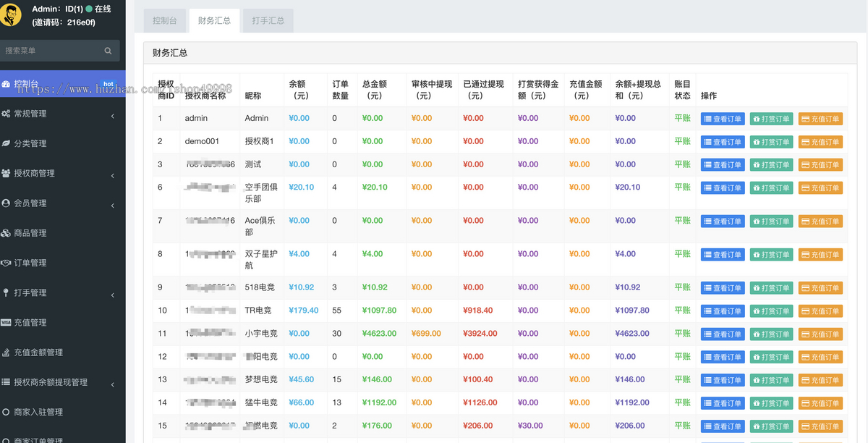This screenshot has width=868, height=443.
Task: Open the 控制台 tab
Action: [x=164, y=20]
